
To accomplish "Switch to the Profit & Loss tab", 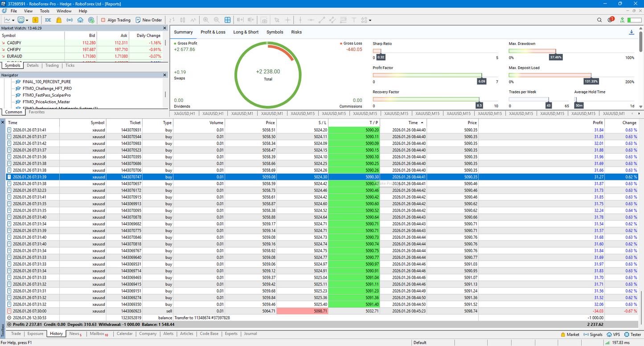I will tap(214, 32).
